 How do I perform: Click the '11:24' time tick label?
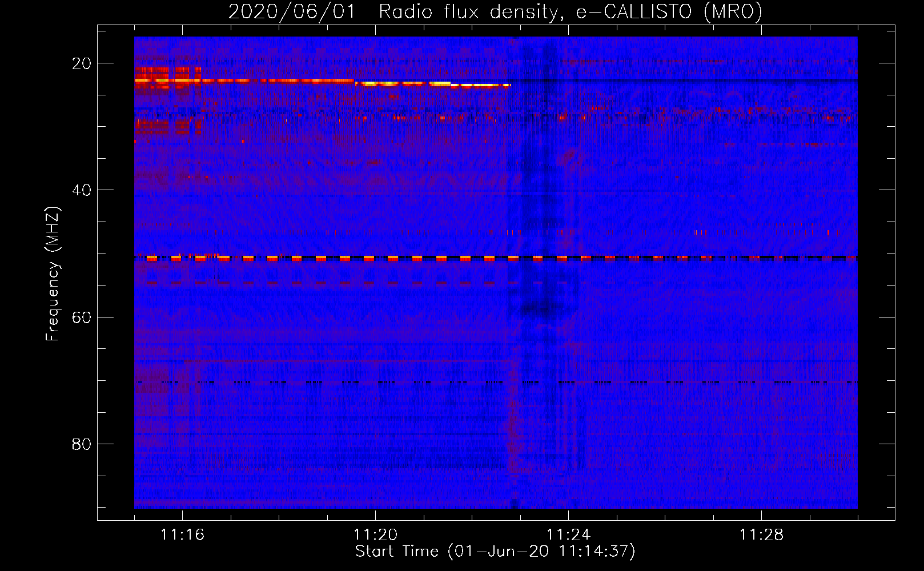pyautogui.click(x=568, y=535)
